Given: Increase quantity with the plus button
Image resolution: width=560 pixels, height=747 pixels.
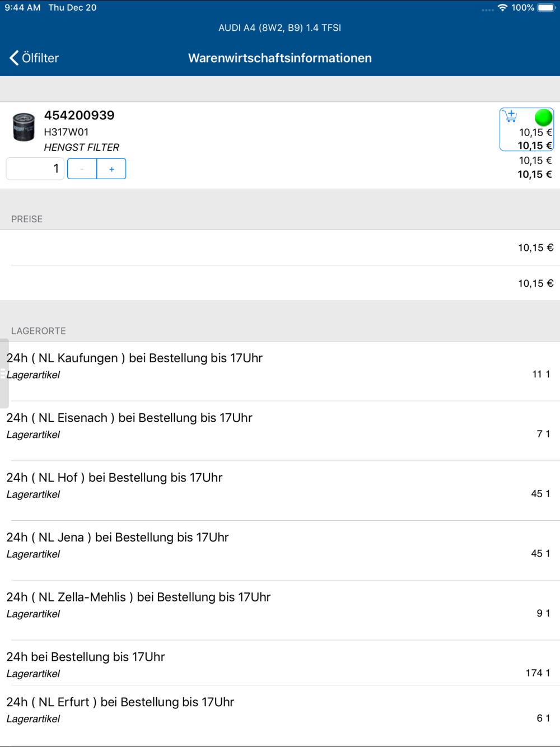Looking at the screenshot, I should click(x=111, y=169).
